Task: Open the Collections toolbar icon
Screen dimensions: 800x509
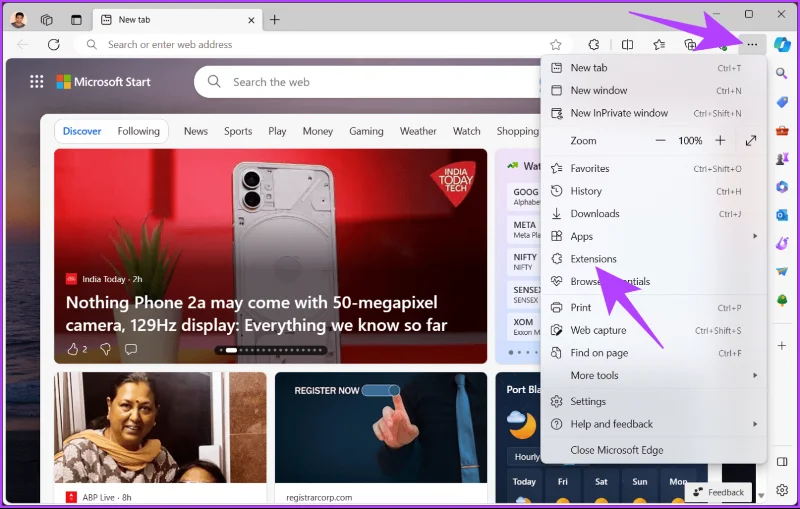Action: [690, 45]
